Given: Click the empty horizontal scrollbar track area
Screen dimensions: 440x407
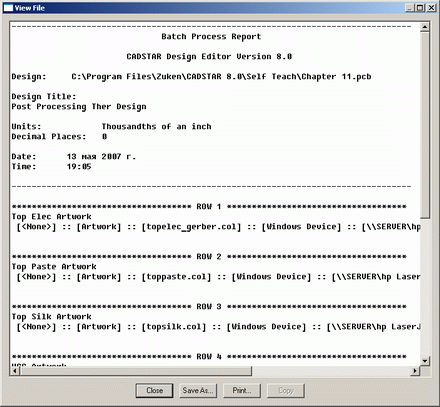Looking at the screenshot, I should point(331,371).
